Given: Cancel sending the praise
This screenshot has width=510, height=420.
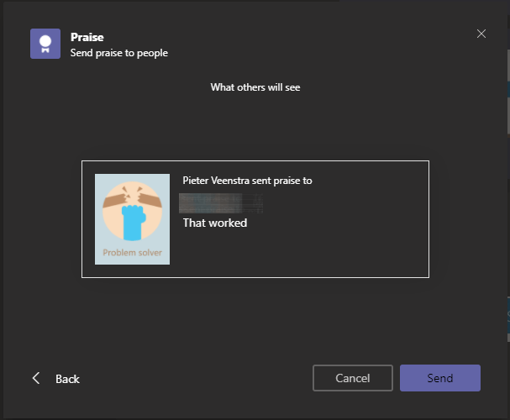Looking at the screenshot, I should pyautogui.click(x=353, y=378).
